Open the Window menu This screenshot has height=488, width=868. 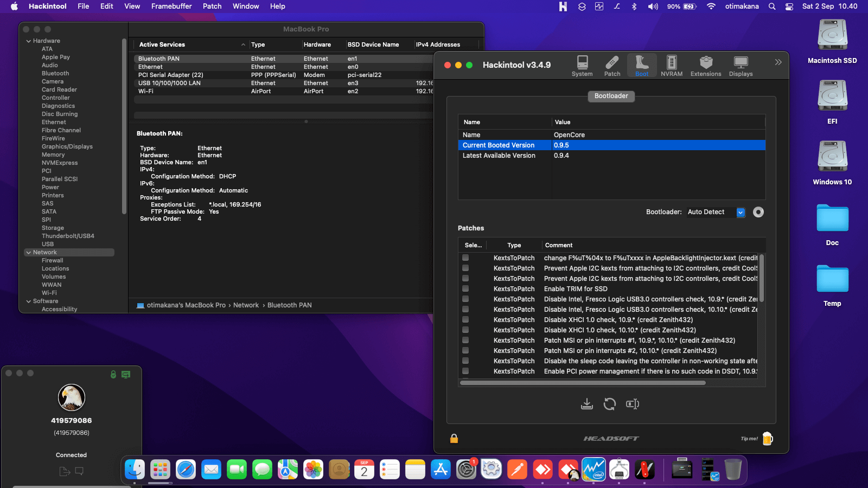(246, 7)
